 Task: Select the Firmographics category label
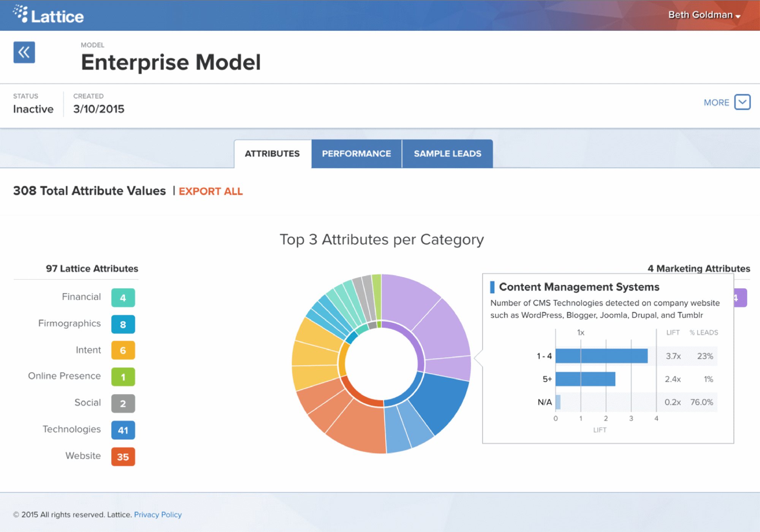click(x=70, y=324)
